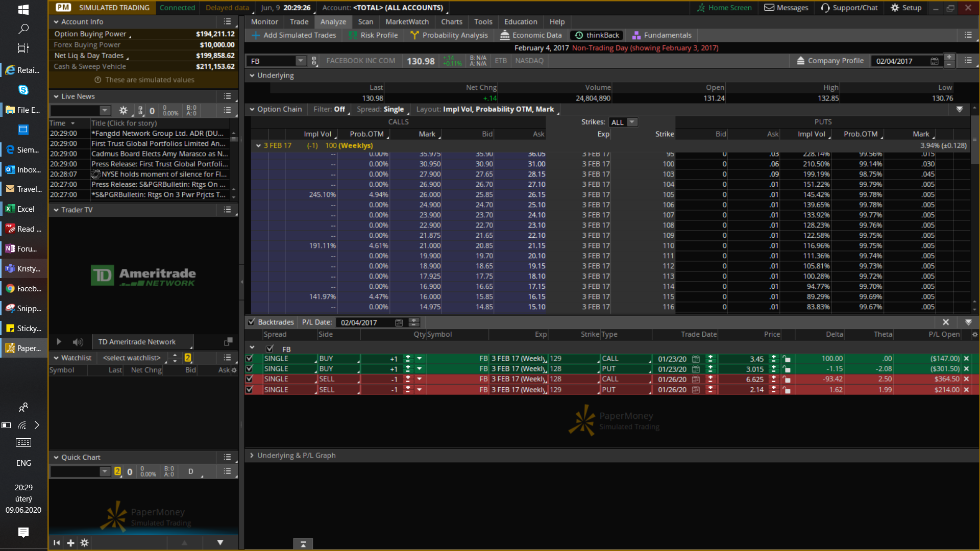The height and width of the screenshot is (551, 980).
Task: Click the Probability Analysis icon
Action: pos(414,35)
